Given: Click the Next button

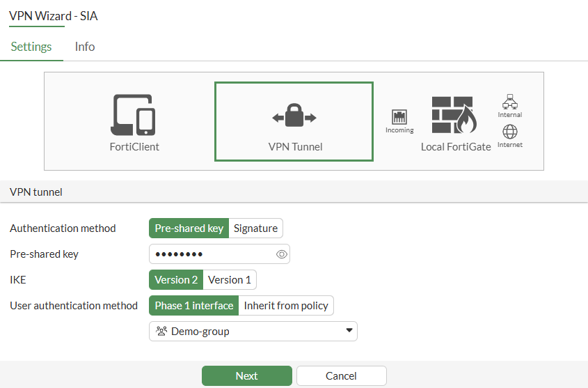Looking at the screenshot, I should [247, 376].
